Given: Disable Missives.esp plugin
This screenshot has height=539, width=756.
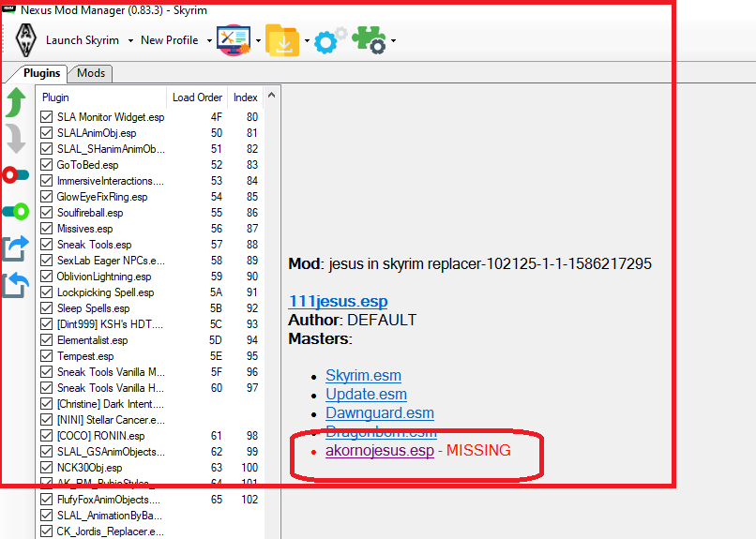Looking at the screenshot, I should (46, 229).
